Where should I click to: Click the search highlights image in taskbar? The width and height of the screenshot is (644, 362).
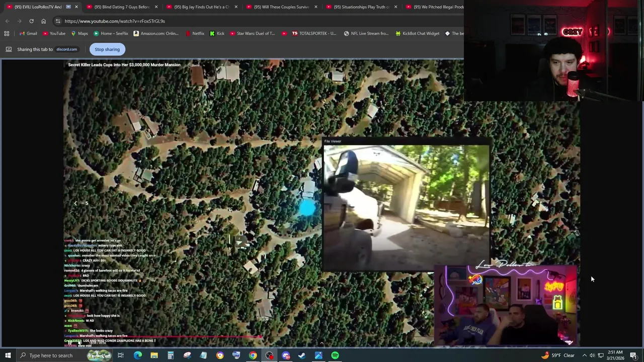pos(99,355)
